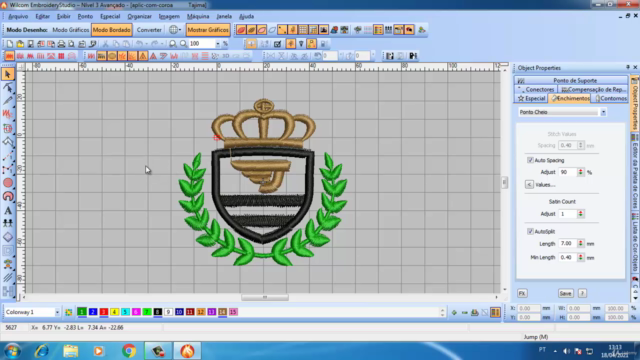Click the green add color icon

coord(454,313)
